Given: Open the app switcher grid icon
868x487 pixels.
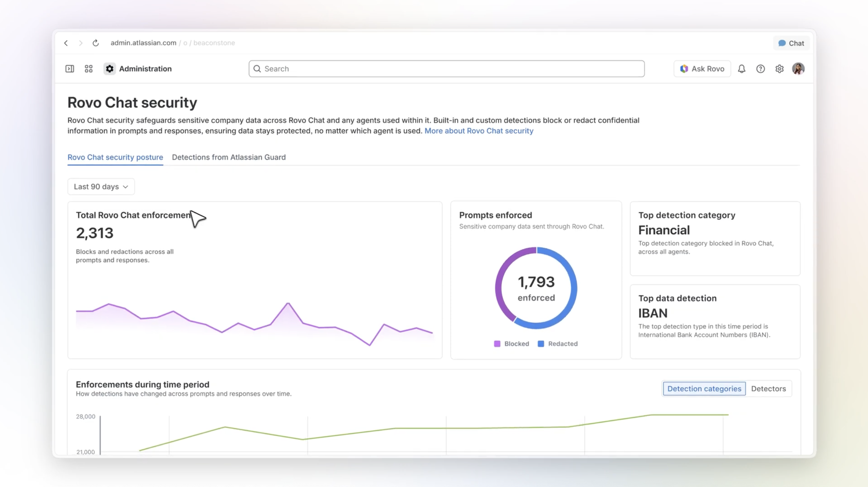Looking at the screenshot, I should pyautogui.click(x=89, y=69).
